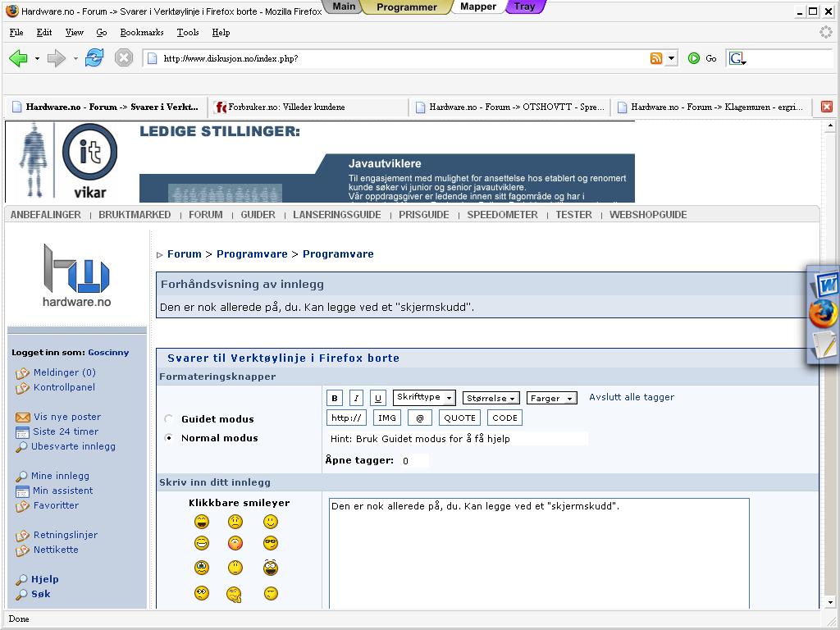This screenshot has width=840, height=630.
Task: Reload the page with the refresh icon
Action: [94, 57]
